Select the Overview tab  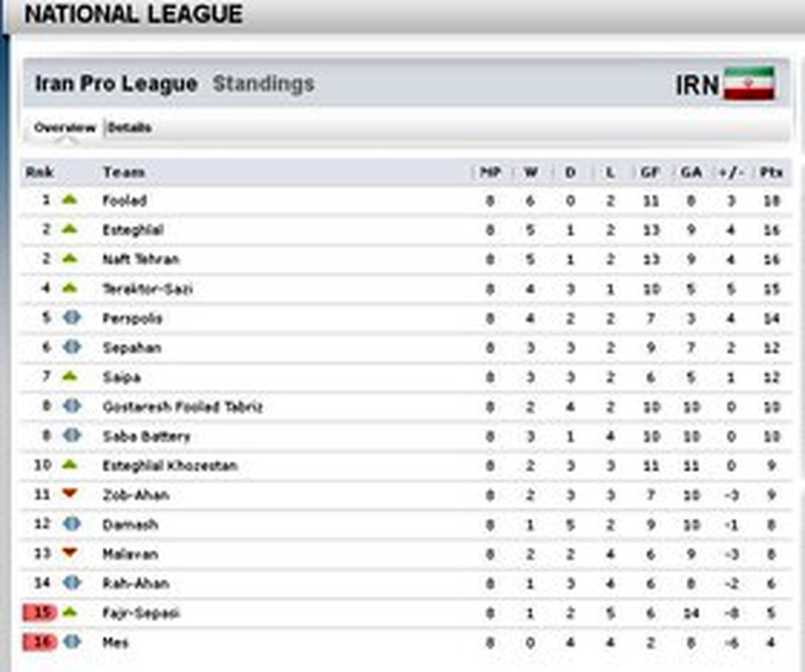[65, 127]
